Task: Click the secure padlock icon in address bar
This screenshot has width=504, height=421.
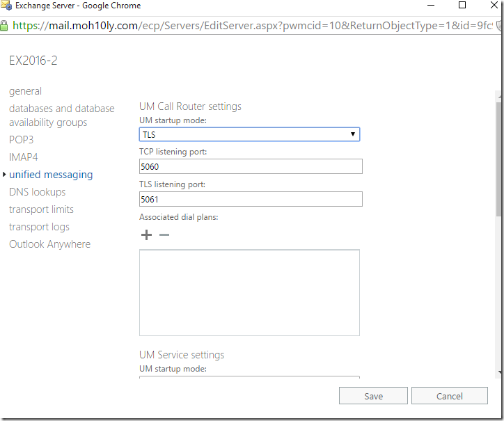Action: (x=3, y=26)
